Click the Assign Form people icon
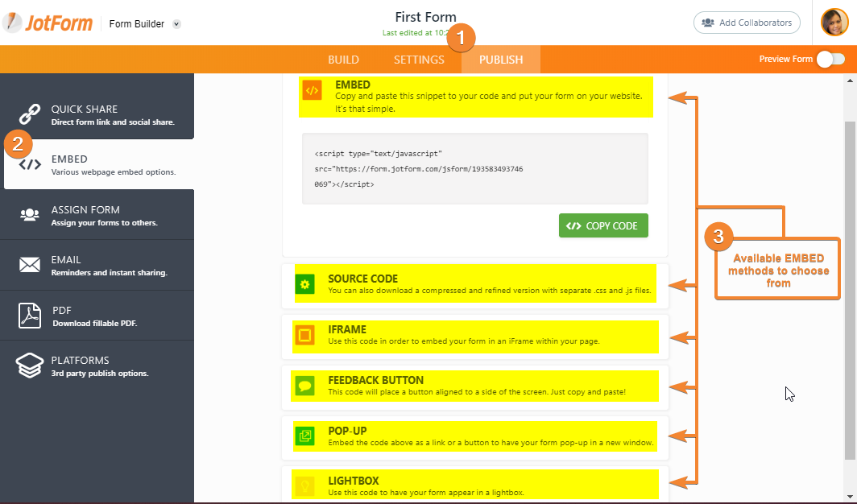Viewport: 857px width, 504px height. 30,215
